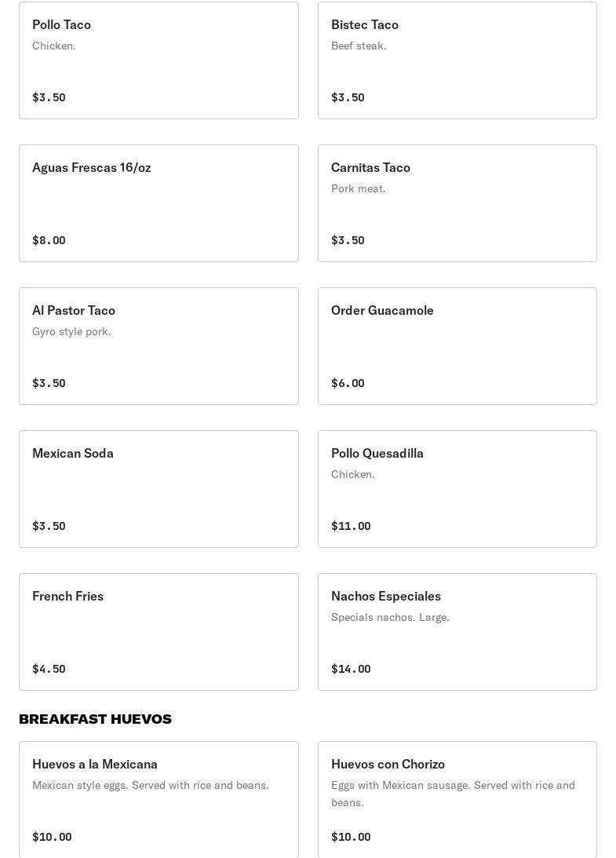The height and width of the screenshot is (858, 616).
Task: Click the "Specials nachos. Large." description text
Action: click(390, 617)
